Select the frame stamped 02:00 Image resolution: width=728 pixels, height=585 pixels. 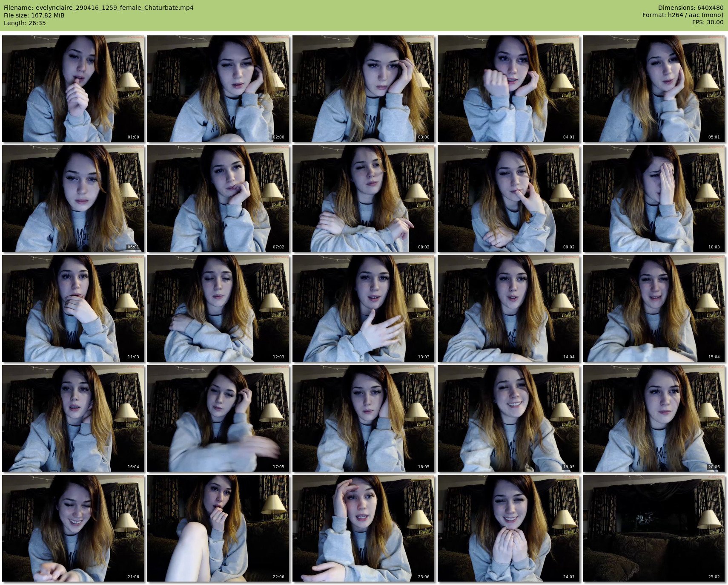coord(218,89)
